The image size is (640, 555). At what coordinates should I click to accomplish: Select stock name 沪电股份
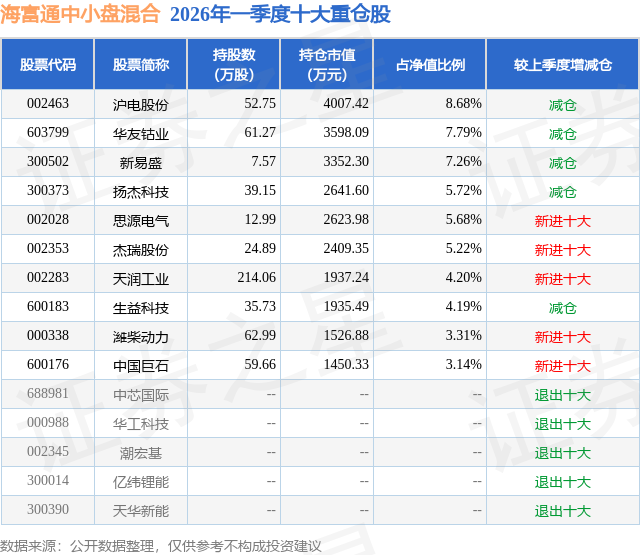(141, 105)
